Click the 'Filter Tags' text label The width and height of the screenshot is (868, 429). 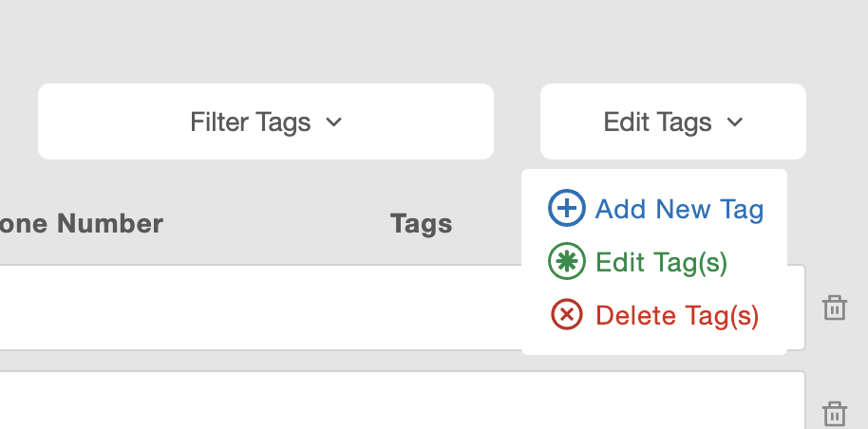(x=250, y=122)
